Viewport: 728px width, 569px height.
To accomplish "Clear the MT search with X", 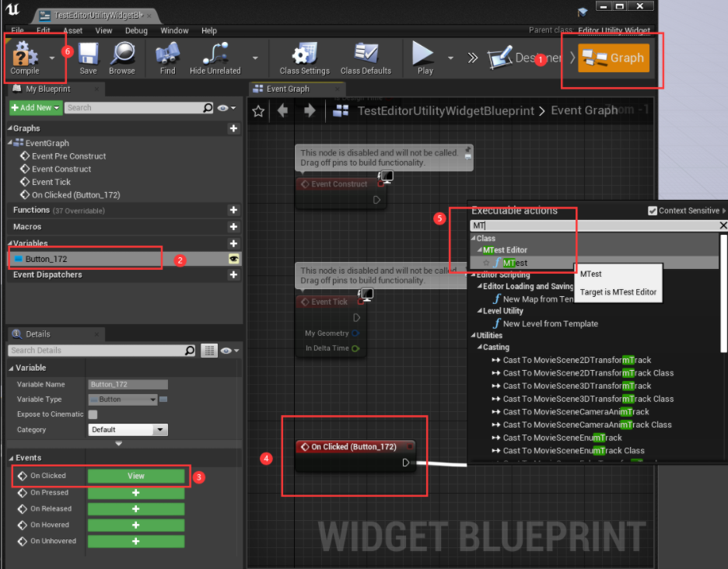I will click(723, 225).
